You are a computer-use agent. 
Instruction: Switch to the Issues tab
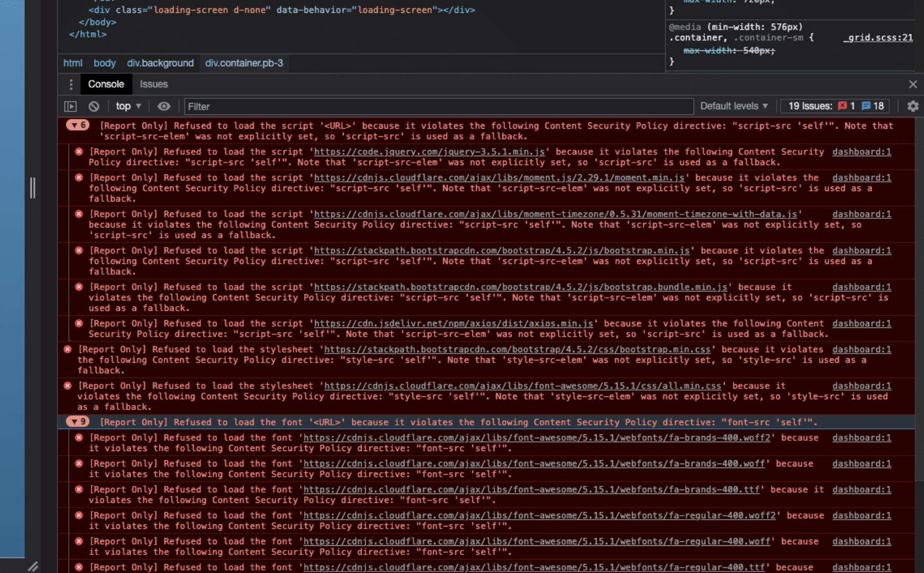[154, 84]
